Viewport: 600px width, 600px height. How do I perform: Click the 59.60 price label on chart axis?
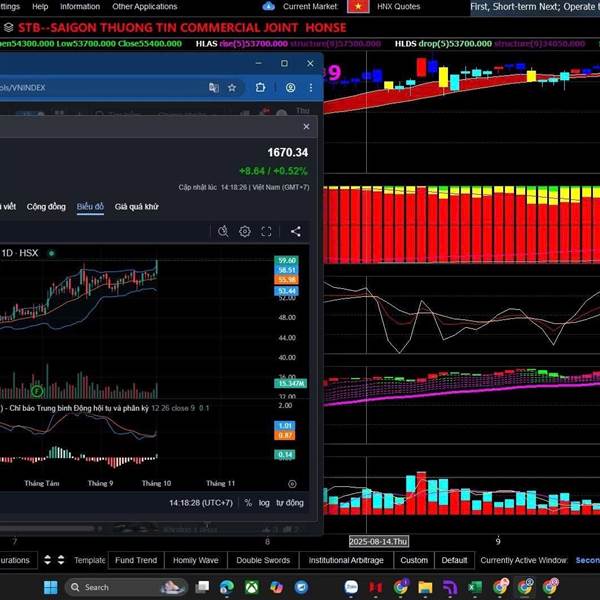[x=287, y=261]
